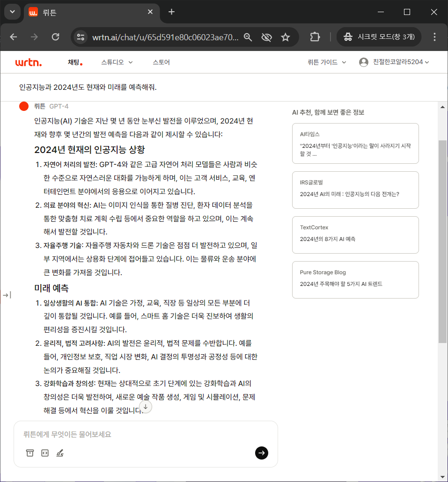Image resolution: width=448 pixels, height=482 pixels.
Task: Click the zoom magnifier icon in address bar
Action: pos(248,37)
